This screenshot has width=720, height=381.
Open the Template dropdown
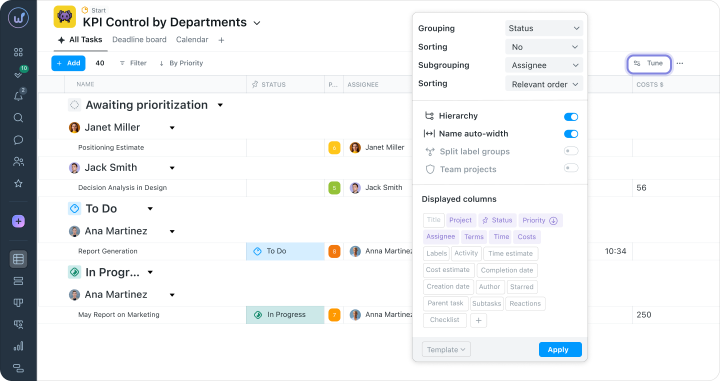[446, 350]
